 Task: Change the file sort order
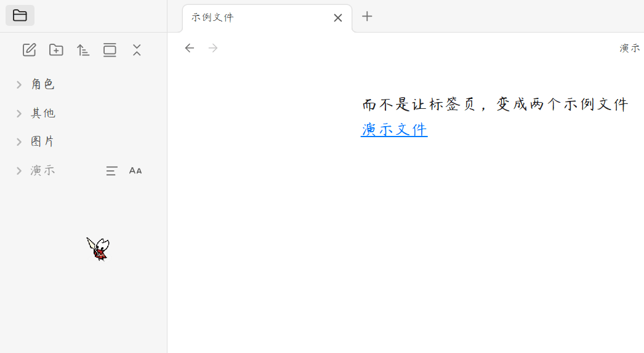(83, 50)
